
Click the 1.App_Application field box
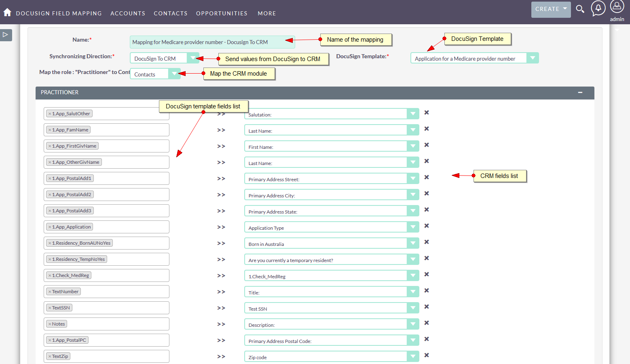(106, 227)
